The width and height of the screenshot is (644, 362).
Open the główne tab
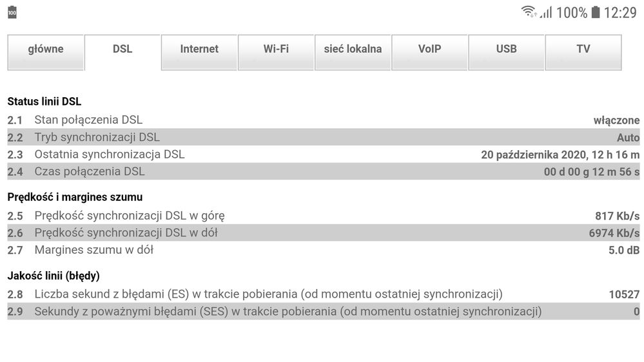(x=46, y=50)
